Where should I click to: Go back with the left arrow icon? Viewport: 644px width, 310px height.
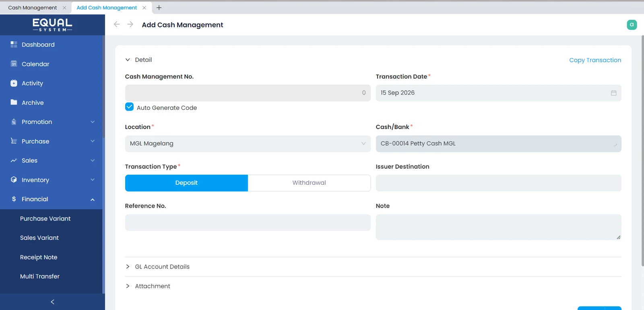[117, 24]
